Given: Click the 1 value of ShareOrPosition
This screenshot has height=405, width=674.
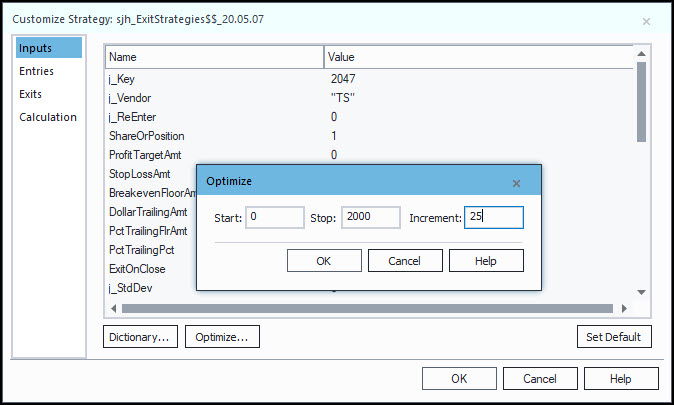Looking at the screenshot, I should pos(334,136).
